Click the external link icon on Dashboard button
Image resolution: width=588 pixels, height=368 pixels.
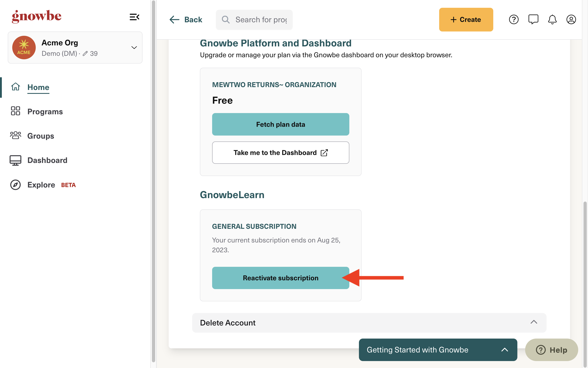pyautogui.click(x=324, y=153)
